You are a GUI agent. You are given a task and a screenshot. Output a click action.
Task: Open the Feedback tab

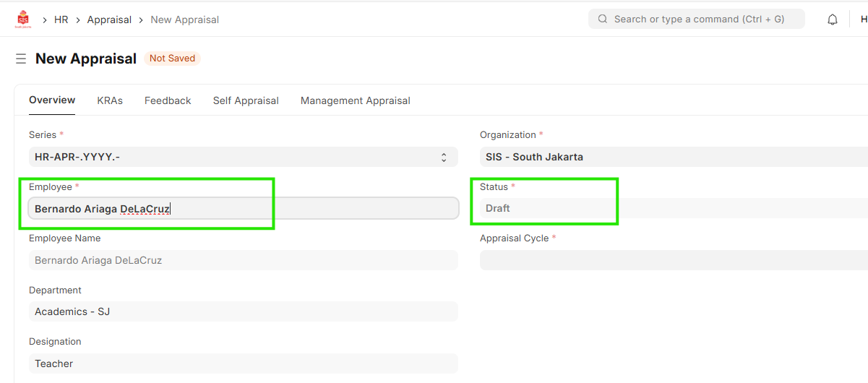(x=168, y=100)
